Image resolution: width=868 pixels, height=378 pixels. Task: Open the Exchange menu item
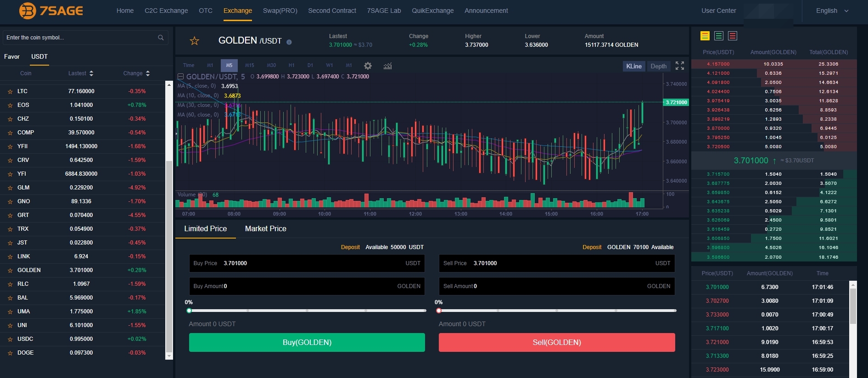coord(238,11)
